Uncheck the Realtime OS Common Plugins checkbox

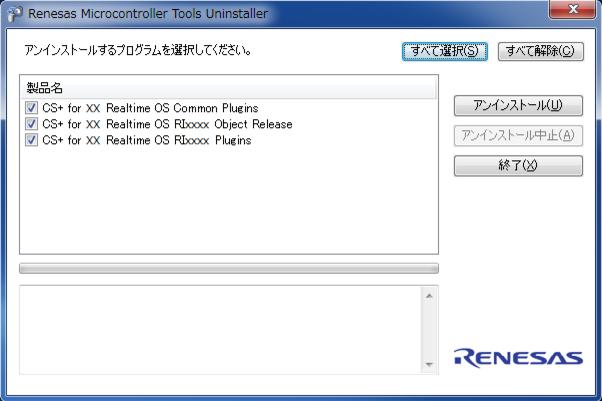(32, 109)
